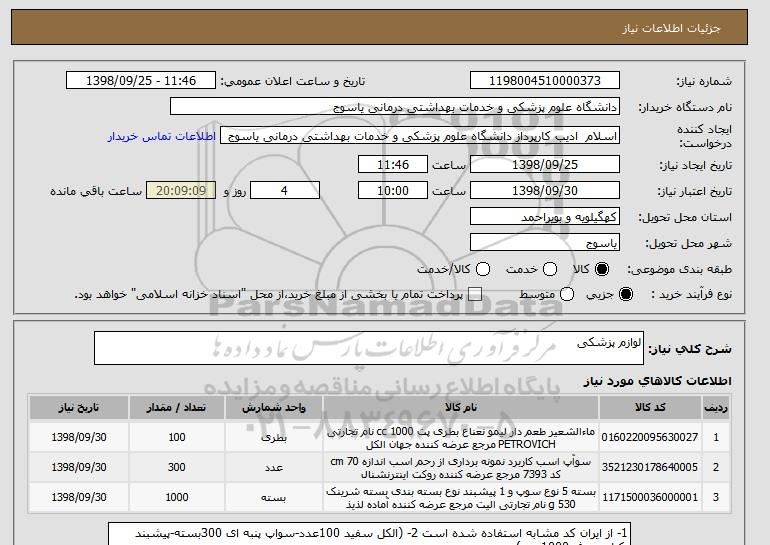Click need date cell in row 3
770x545 pixels.
(79, 497)
